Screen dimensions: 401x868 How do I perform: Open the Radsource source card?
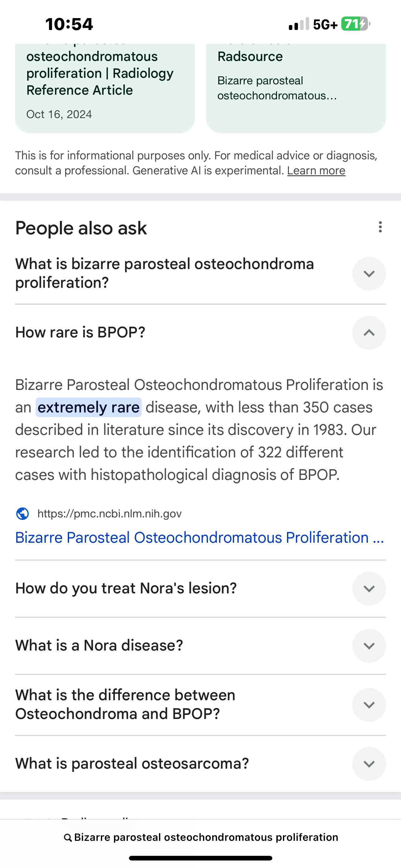(296, 87)
